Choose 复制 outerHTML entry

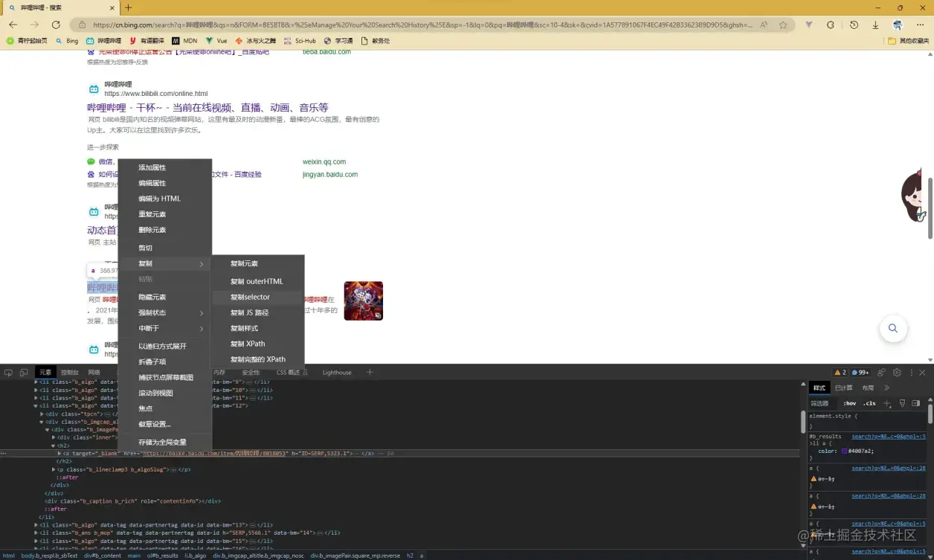coord(257,281)
